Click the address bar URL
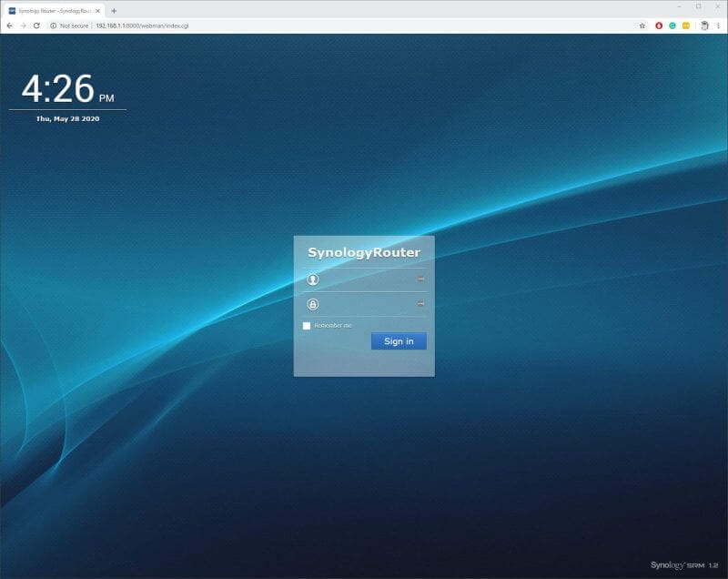 click(141, 26)
